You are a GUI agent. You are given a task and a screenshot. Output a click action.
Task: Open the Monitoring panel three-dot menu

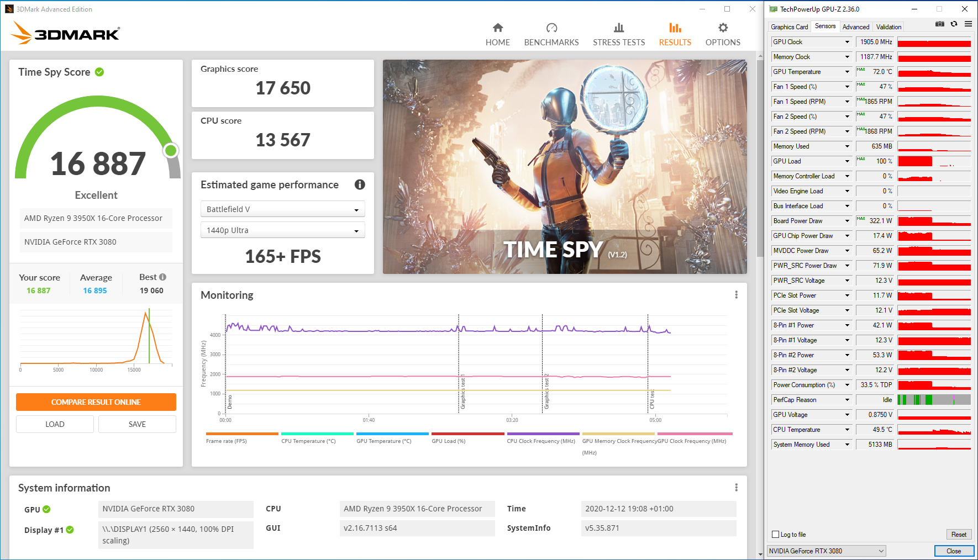[736, 295]
